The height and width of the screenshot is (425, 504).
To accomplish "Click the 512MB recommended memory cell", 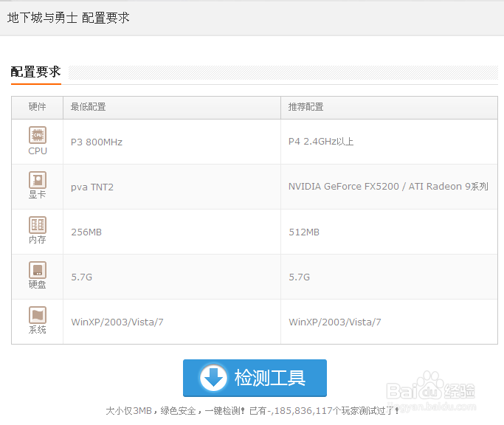I will click(389, 232).
